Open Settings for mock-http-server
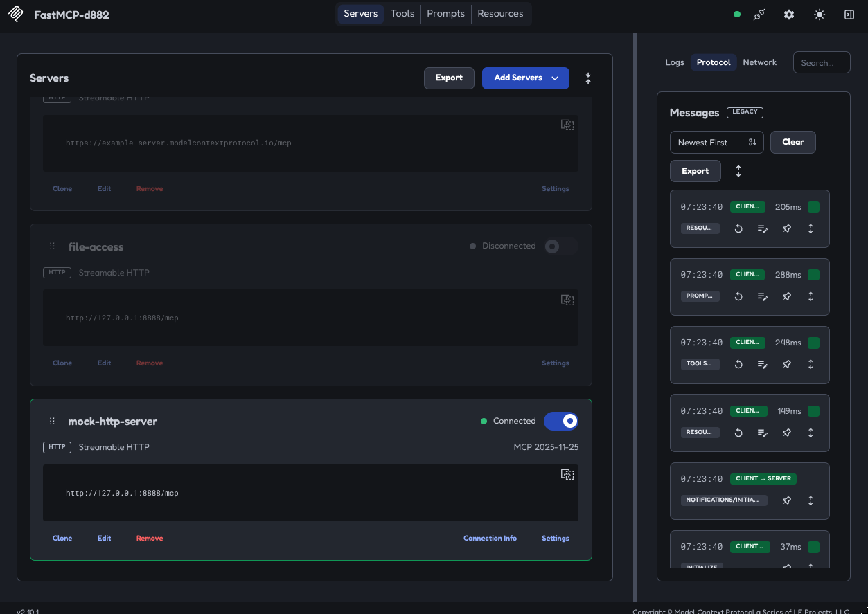868x614 pixels. point(556,539)
